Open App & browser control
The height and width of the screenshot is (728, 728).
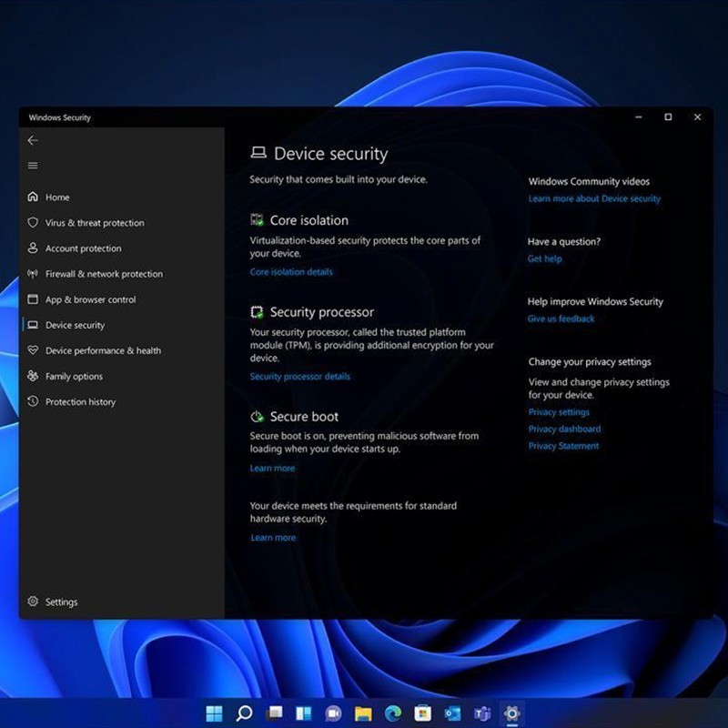click(90, 299)
